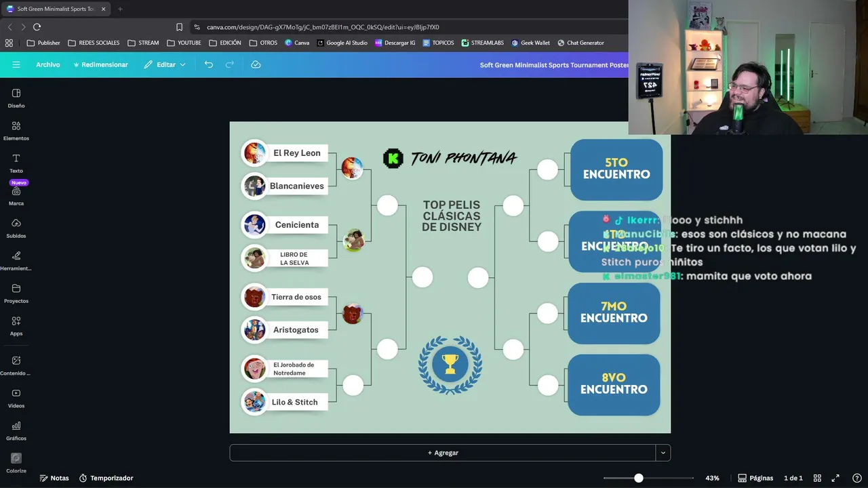The image size is (868, 488).
Task: Click the zoom percentage 43% dropdown
Action: pos(712,478)
